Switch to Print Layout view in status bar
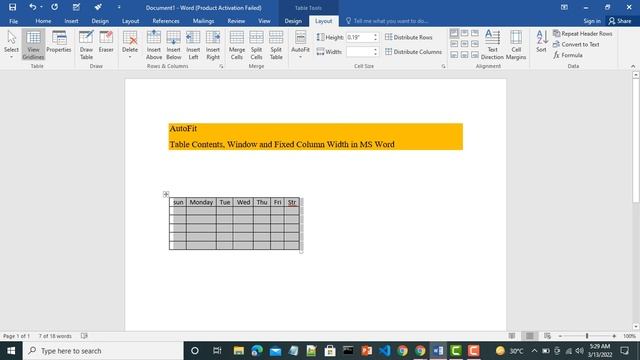This screenshot has width=640, height=360. (x=529, y=336)
